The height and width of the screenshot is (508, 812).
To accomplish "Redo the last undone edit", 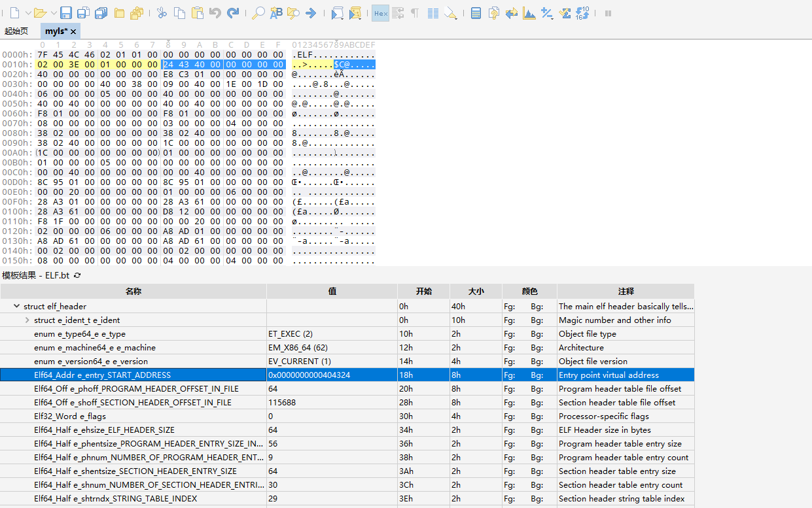I will click(x=233, y=13).
